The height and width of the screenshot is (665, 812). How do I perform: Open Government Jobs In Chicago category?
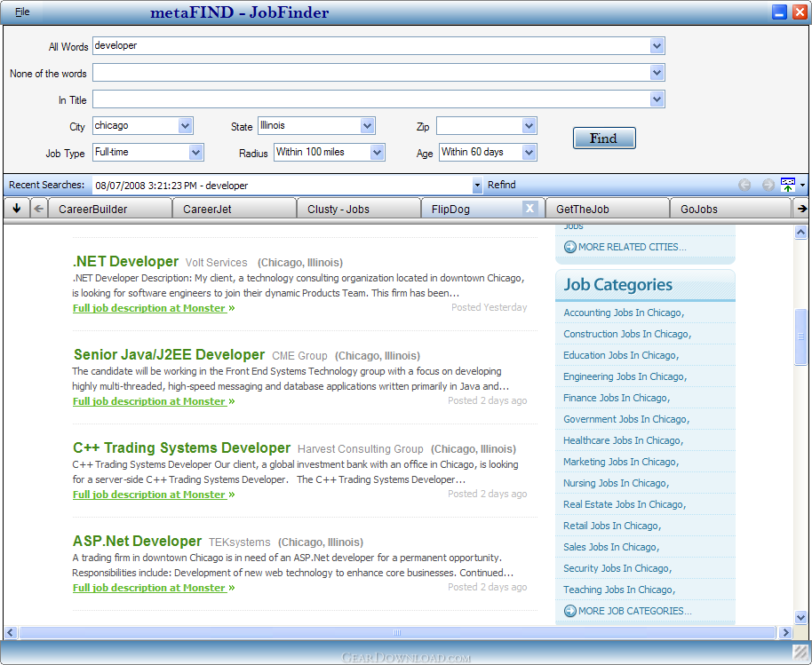626,419
